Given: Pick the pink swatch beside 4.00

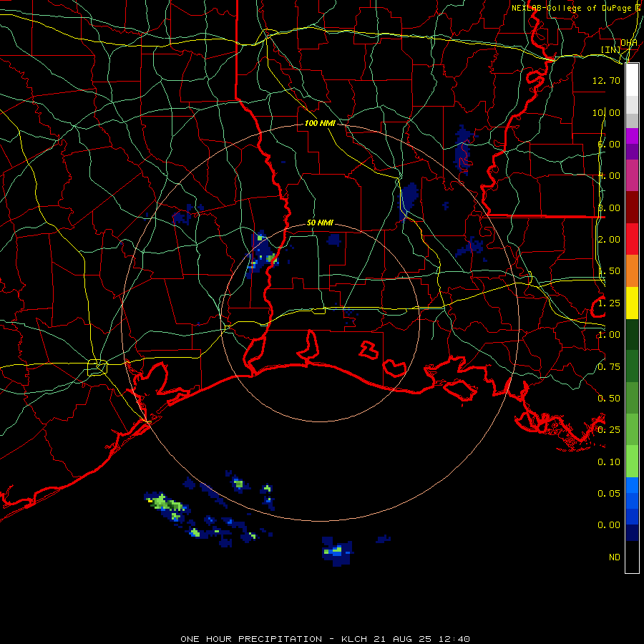Looking at the screenshot, I should (632, 175).
